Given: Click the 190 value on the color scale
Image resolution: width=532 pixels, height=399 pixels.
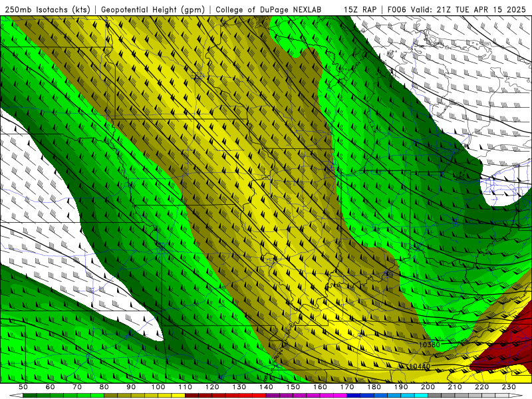Looking at the screenshot, I should [401, 387].
